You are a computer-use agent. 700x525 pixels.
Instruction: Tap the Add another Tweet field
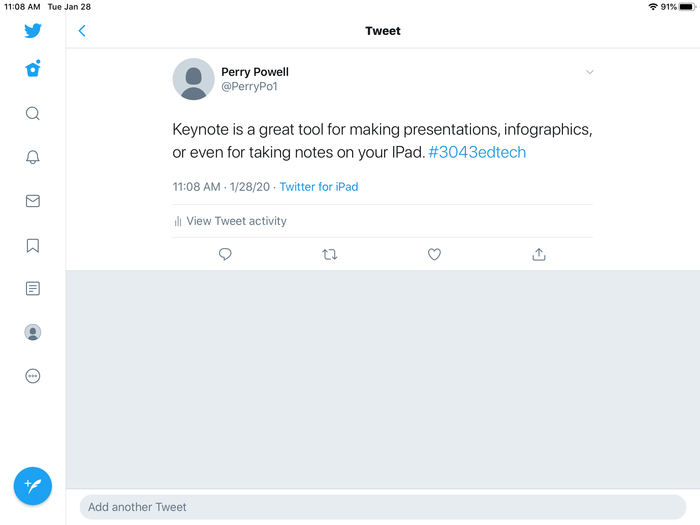click(383, 507)
